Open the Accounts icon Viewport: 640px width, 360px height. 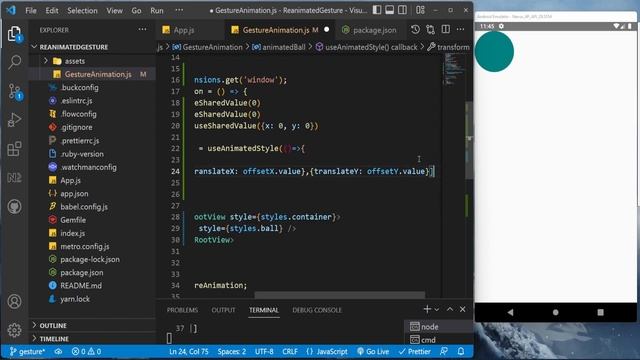coord(14,302)
